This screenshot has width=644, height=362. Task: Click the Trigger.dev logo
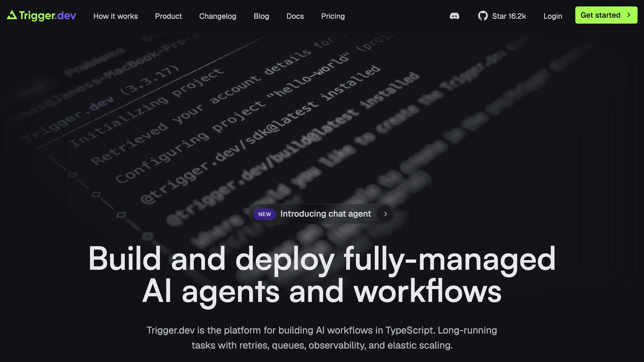[x=41, y=16]
